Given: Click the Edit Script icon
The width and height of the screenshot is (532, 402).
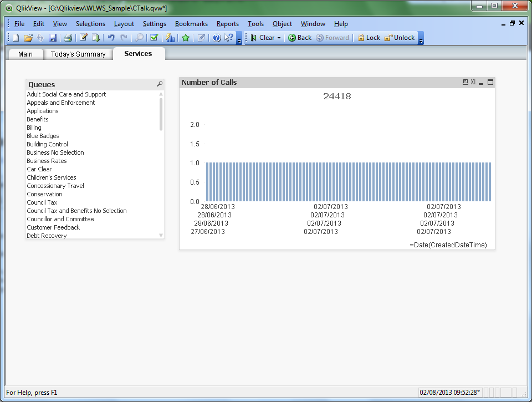Looking at the screenshot, I should 84,38.
